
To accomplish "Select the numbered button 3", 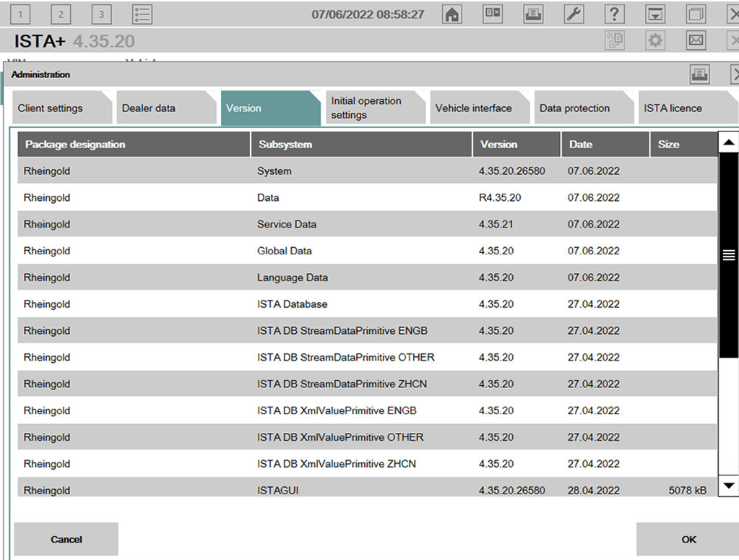I will pyautogui.click(x=101, y=14).
